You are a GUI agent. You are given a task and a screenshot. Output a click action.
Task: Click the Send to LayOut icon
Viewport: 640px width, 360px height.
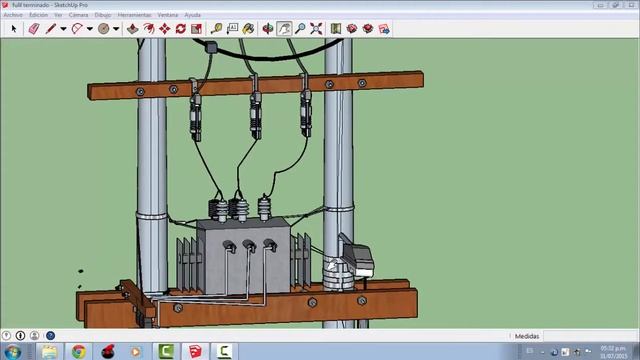[384, 29]
